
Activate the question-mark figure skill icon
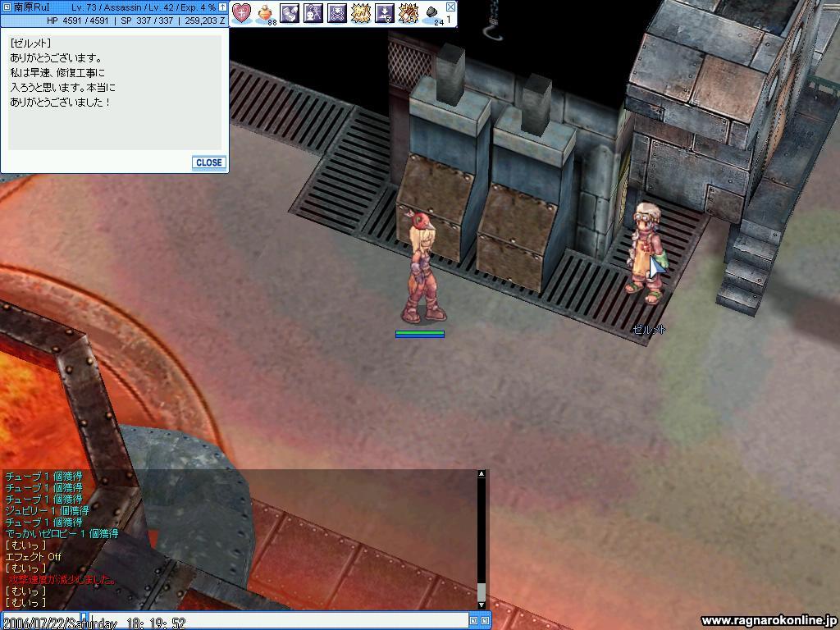pyautogui.click(x=313, y=13)
